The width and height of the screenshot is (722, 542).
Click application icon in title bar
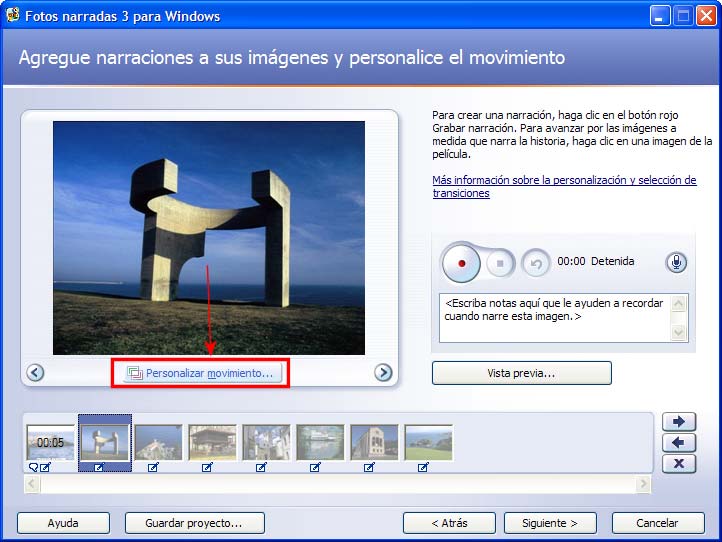(x=12, y=15)
